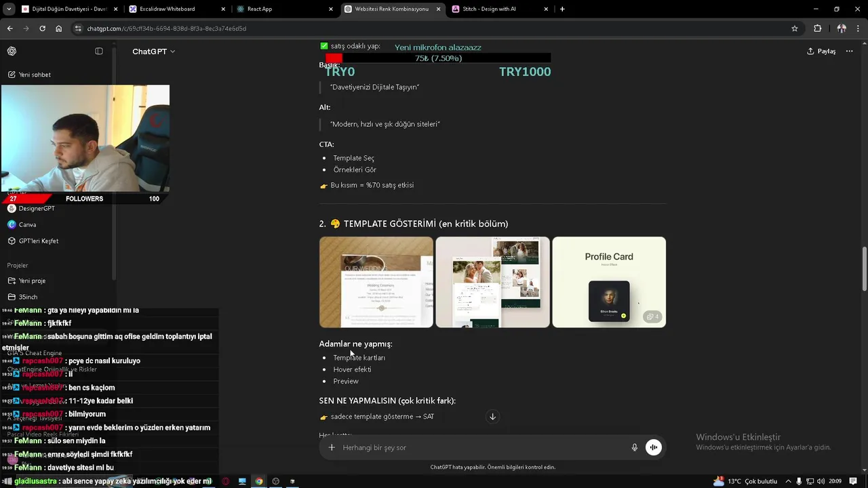The image size is (868, 488).
Task: Open Canva from the sidebar
Action: (x=22, y=224)
